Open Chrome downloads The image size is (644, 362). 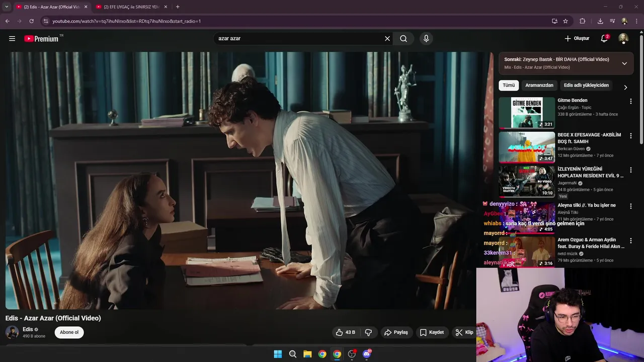coord(600,21)
